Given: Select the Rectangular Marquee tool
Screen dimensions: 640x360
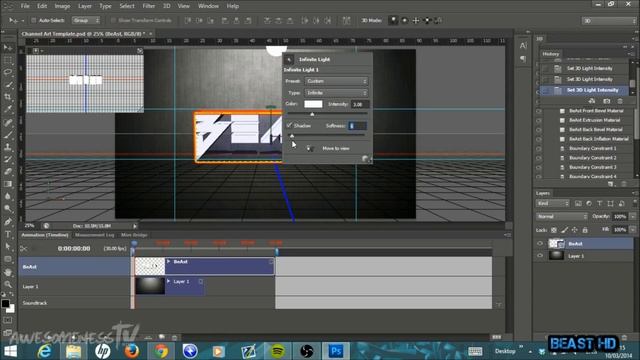Looking at the screenshot, I should [x=8, y=61].
